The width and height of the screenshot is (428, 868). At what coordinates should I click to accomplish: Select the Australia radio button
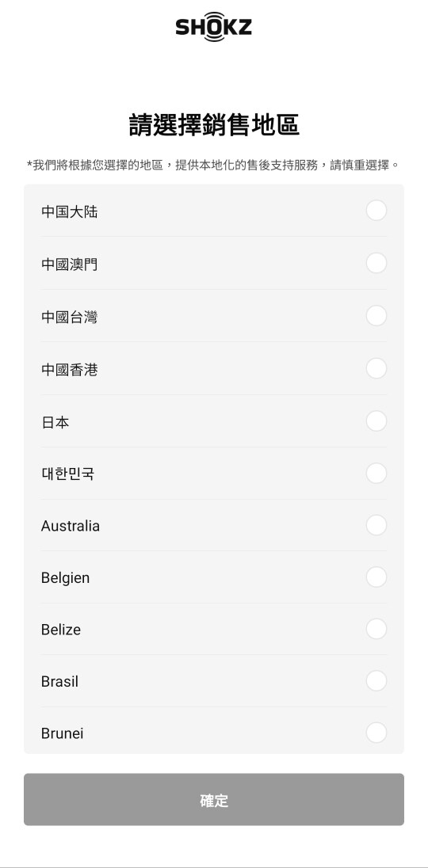(376, 525)
